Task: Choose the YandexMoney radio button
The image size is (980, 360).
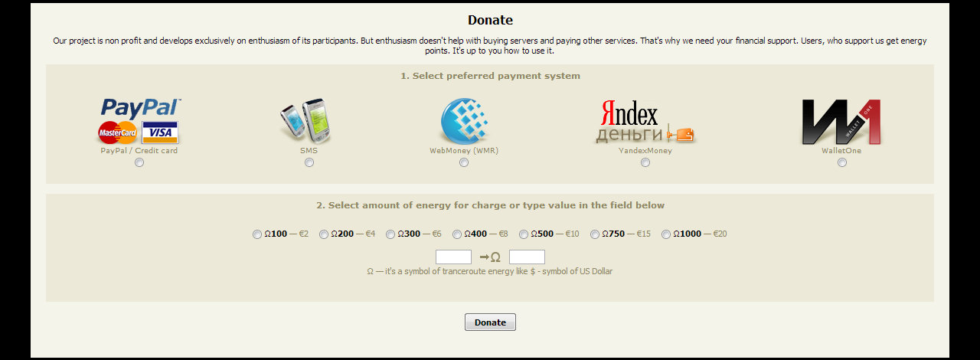Action: 645,162
